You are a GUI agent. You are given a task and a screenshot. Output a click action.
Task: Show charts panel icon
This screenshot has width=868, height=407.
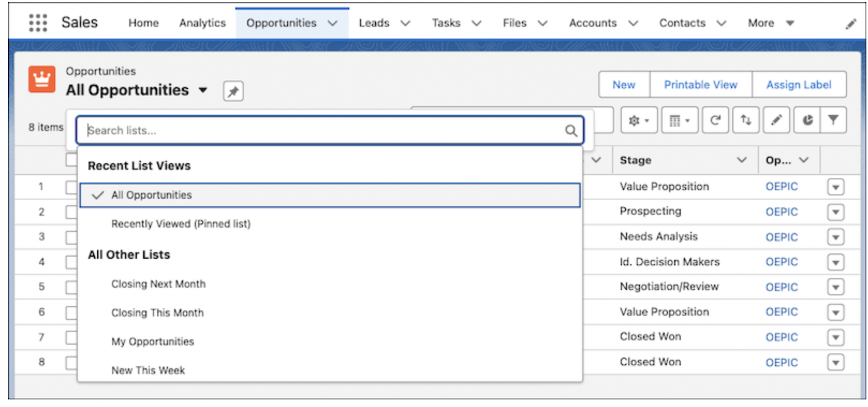[x=807, y=120]
